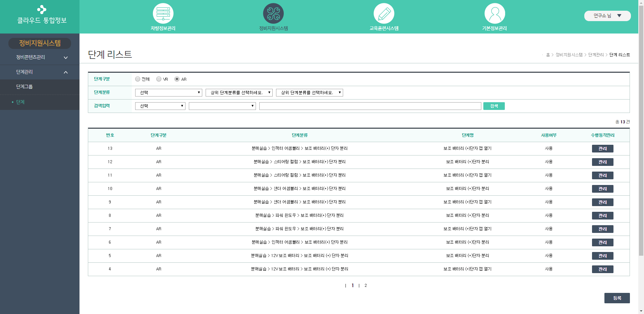The image size is (644, 314).
Task: Click 관리 button for row 8
Action: 603,215
